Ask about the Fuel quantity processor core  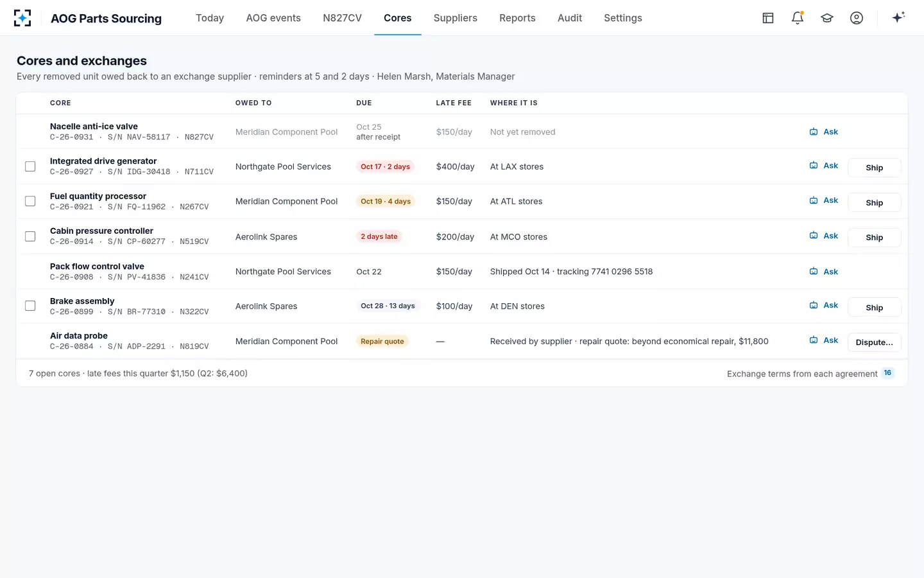click(x=824, y=200)
